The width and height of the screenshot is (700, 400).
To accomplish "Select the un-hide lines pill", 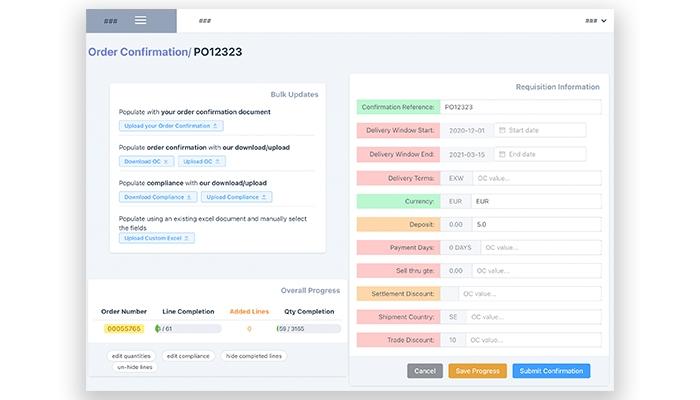I will (x=135, y=367).
